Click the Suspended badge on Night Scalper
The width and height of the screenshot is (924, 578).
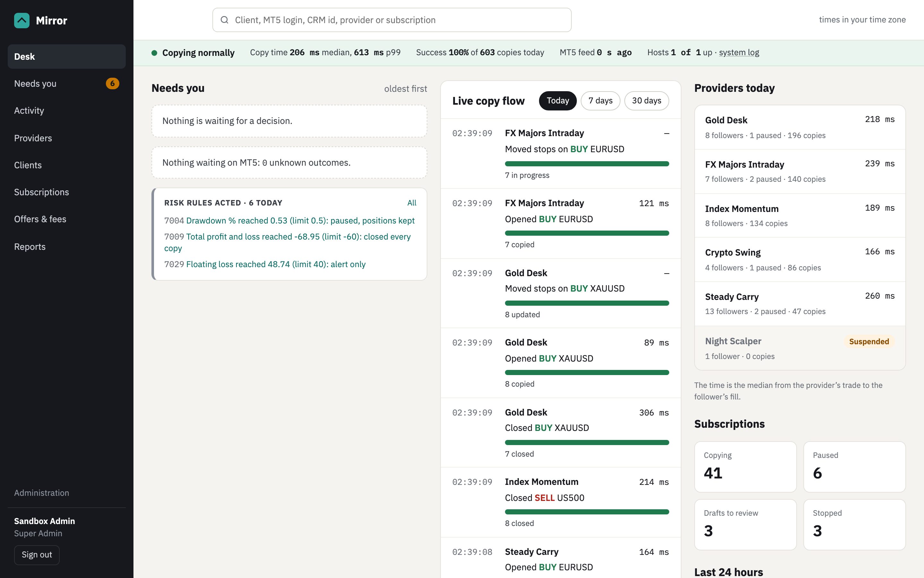pos(869,341)
